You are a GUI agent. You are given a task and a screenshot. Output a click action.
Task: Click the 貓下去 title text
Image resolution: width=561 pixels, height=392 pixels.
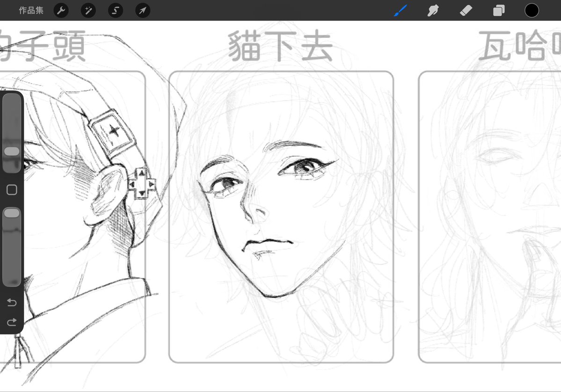(x=281, y=46)
